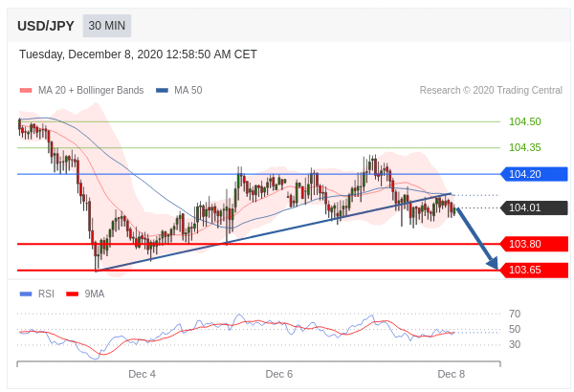Image resolution: width=574 pixels, height=392 pixels.
Task: Click the 'RSI' legend label
Action: click(46, 294)
